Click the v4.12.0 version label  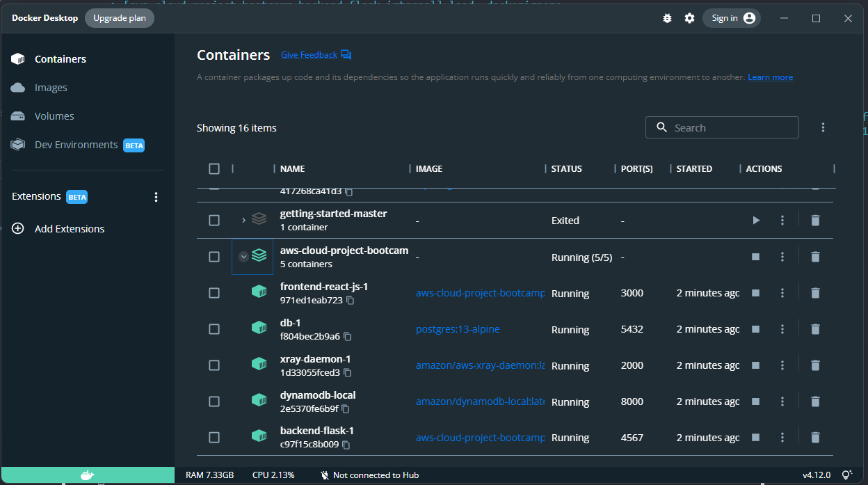coord(817,475)
